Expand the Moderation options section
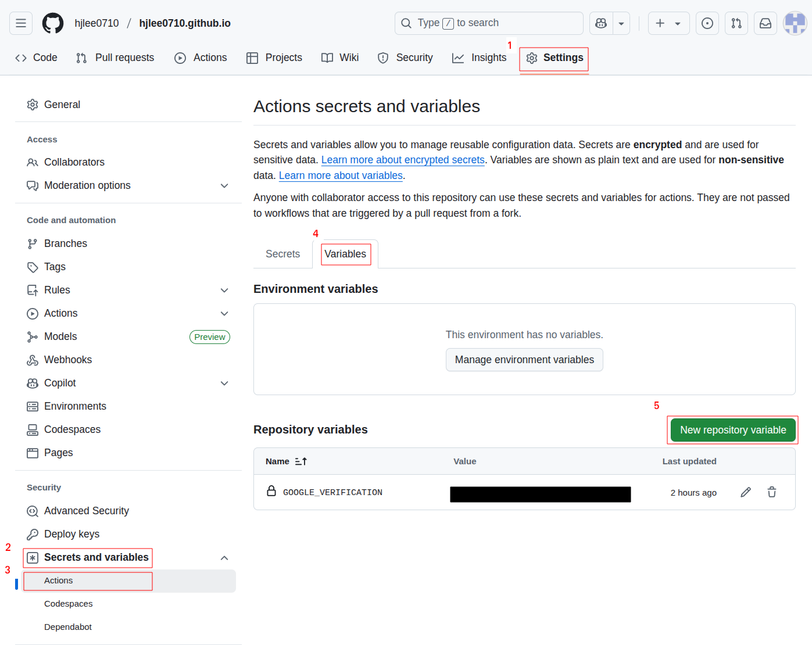 224,185
